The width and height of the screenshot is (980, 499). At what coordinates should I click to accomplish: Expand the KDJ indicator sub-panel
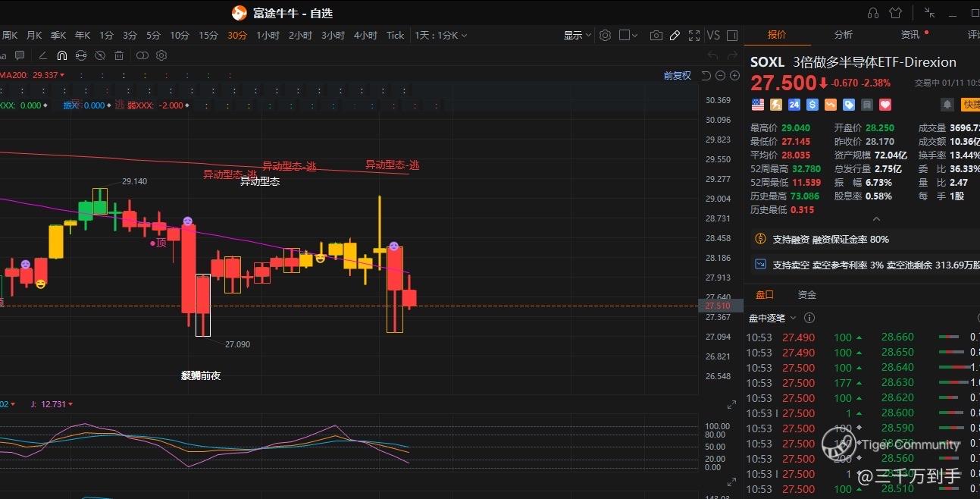[731, 406]
